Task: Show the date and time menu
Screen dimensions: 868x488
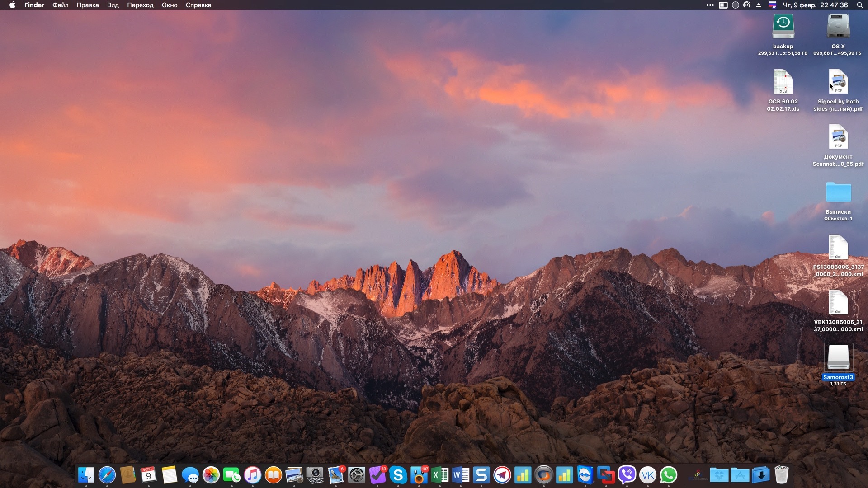Action: (x=815, y=5)
